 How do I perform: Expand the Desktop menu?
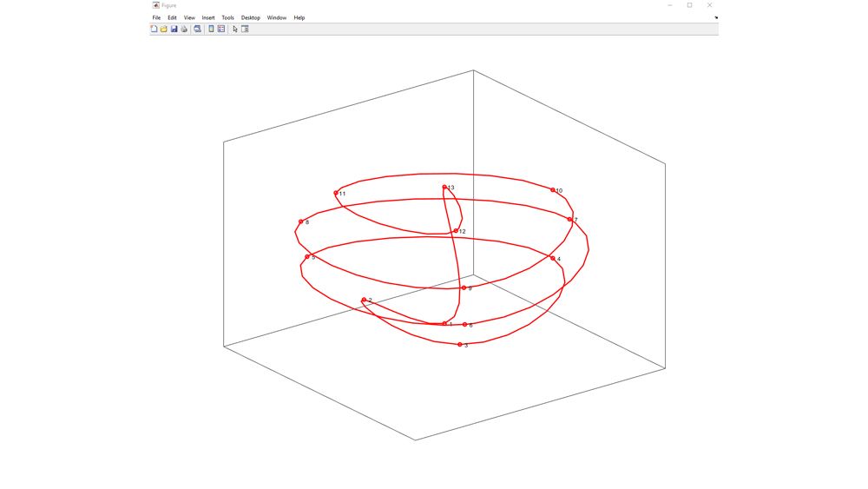(x=251, y=17)
